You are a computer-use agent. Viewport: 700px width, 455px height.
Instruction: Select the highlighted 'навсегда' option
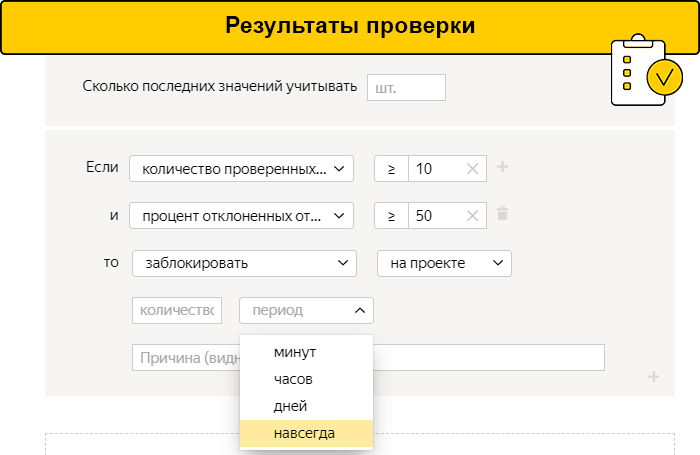coord(305,433)
